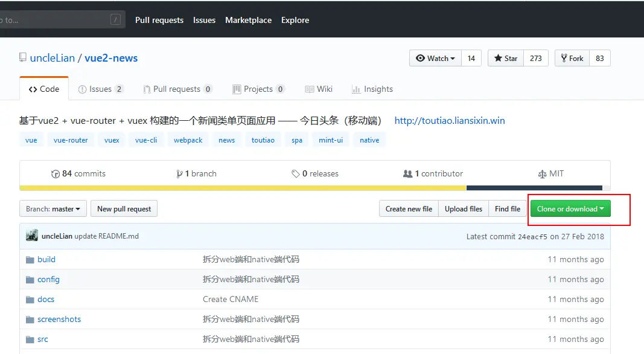Click the New pull request button
644x354 pixels.
point(124,209)
